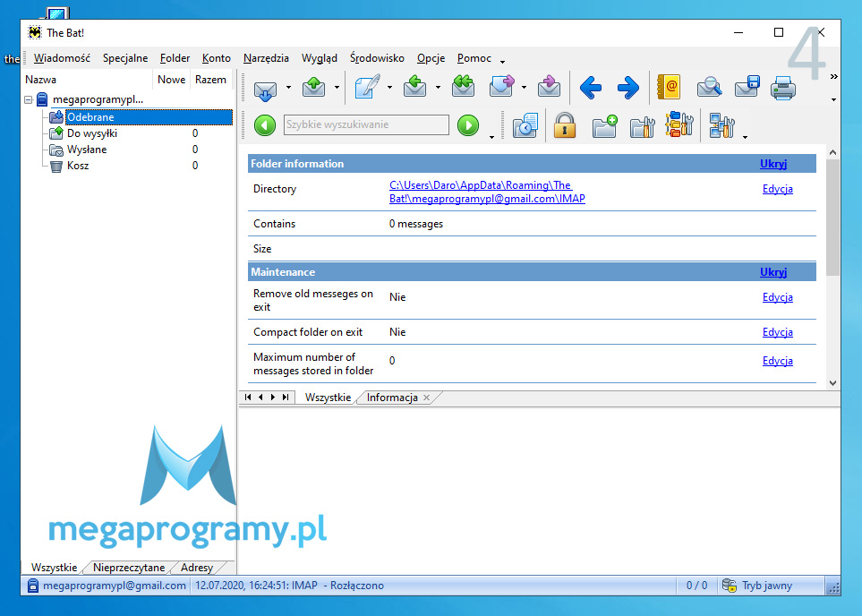Open the IMAP directory path link
The height and width of the screenshot is (616, 862).
coord(487,192)
